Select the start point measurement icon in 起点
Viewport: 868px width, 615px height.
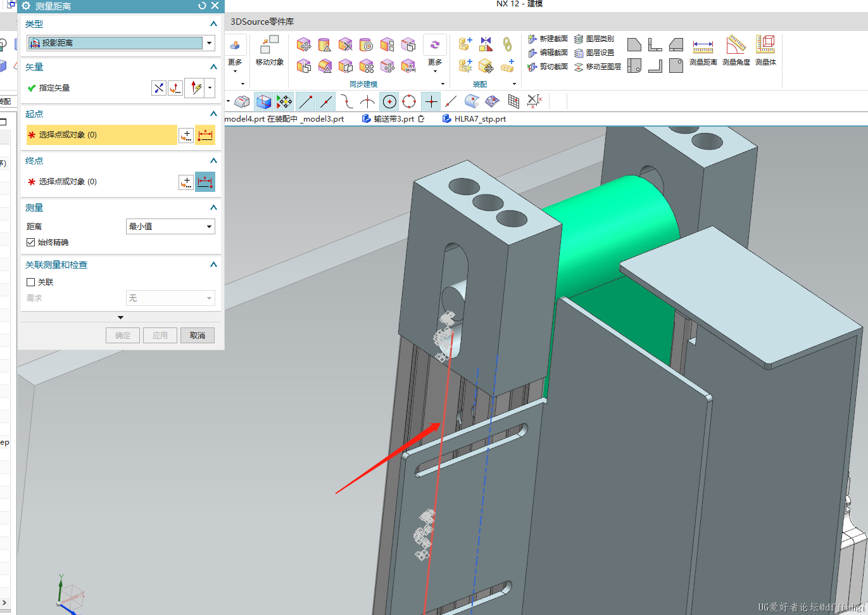pyautogui.click(x=205, y=135)
